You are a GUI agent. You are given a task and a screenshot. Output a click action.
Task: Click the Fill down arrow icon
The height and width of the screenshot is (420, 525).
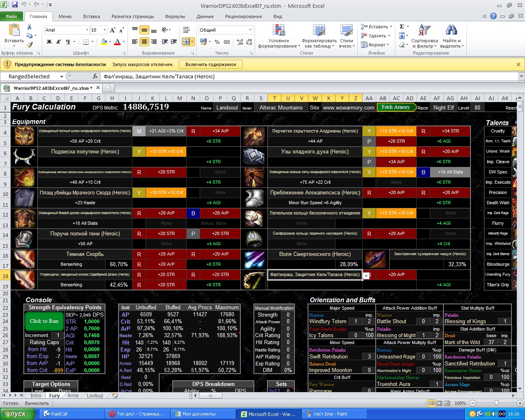point(402,36)
